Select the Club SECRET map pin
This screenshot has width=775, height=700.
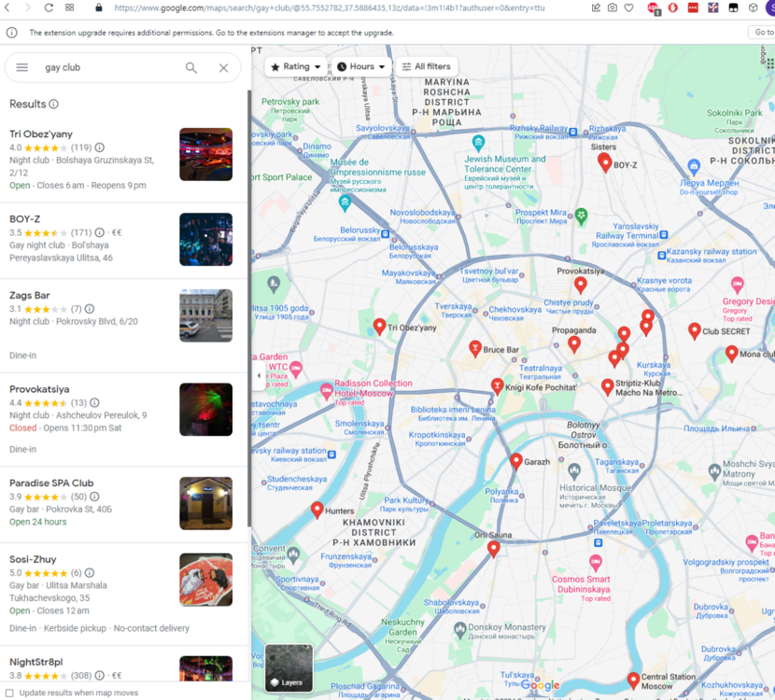(x=695, y=330)
